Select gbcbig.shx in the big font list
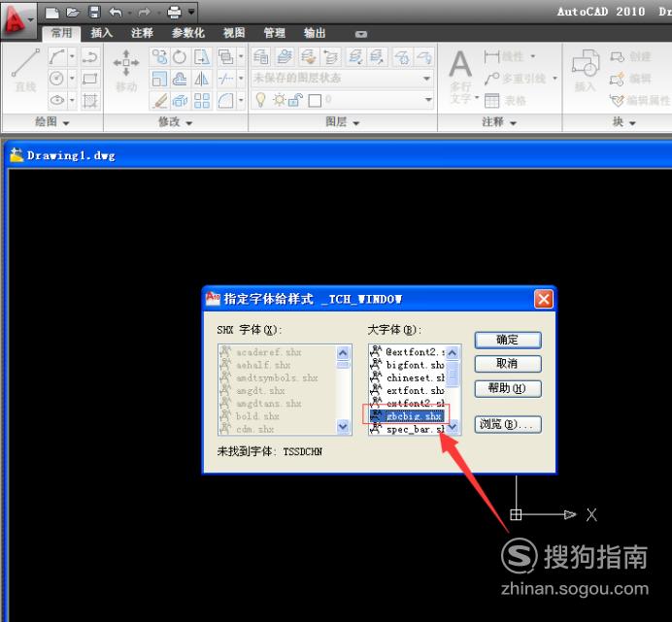The image size is (672, 622). click(x=406, y=416)
